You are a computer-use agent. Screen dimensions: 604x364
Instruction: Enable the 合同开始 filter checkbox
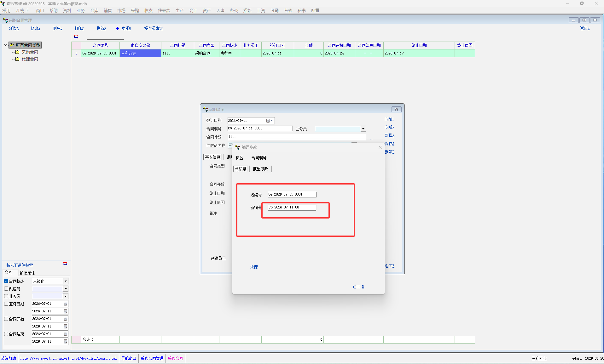[6, 319]
